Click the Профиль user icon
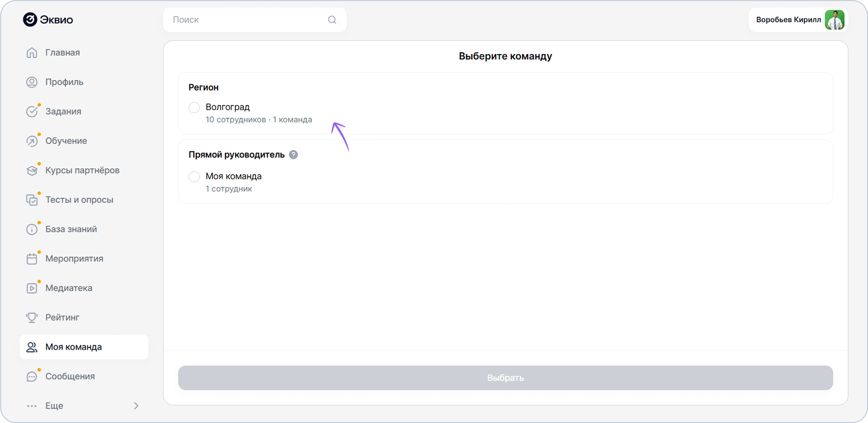Viewport: 868px width, 423px height. (32, 82)
